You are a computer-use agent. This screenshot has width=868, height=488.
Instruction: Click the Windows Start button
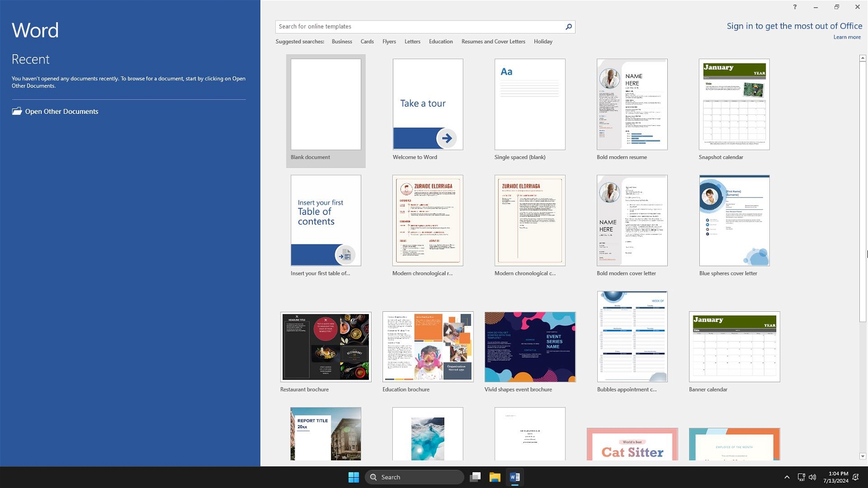point(354,477)
